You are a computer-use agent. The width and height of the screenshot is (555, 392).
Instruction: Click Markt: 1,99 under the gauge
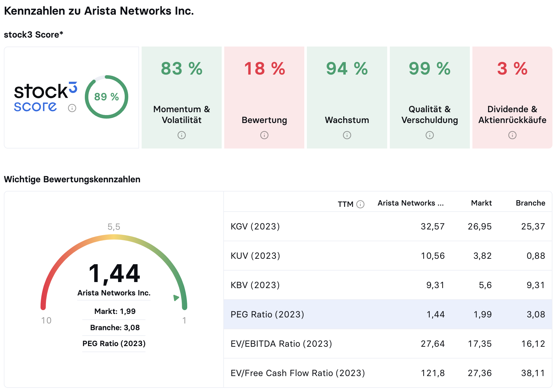tap(115, 311)
